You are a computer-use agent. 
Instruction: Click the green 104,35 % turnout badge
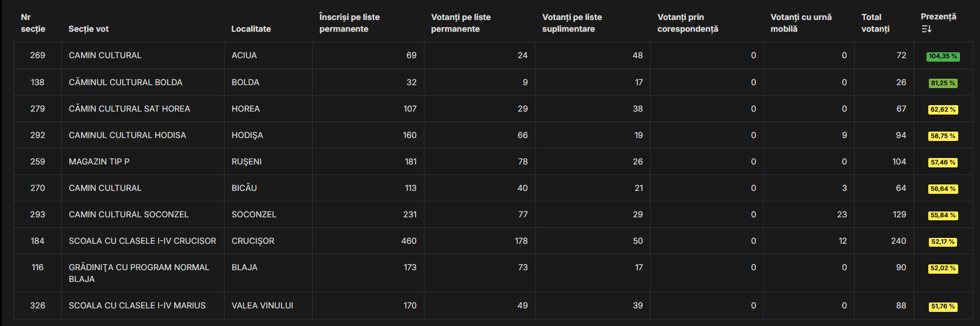click(x=943, y=56)
